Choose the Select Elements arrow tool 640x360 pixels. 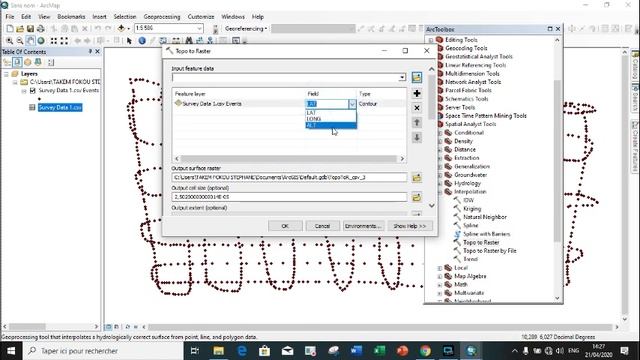(129, 41)
